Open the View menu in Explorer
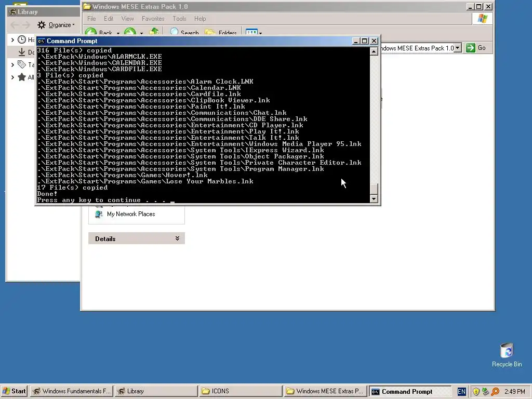The width and height of the screenshot is (532, 399). click(x=128, y=19)
